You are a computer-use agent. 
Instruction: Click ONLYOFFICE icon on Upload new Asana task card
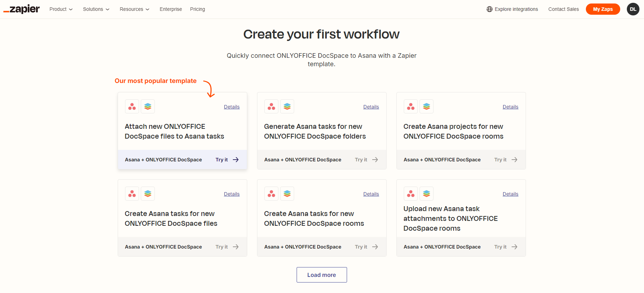[x=427, y=194]
